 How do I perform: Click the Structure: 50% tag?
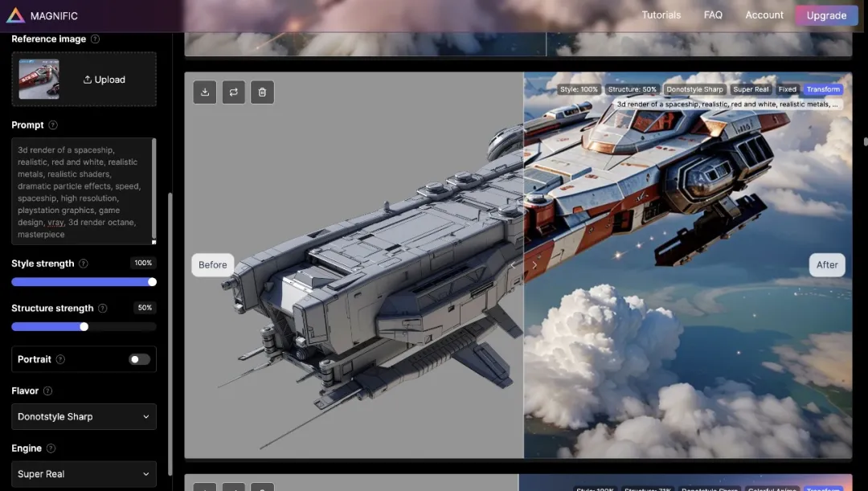pyautogui.click(x=633, y=89)
